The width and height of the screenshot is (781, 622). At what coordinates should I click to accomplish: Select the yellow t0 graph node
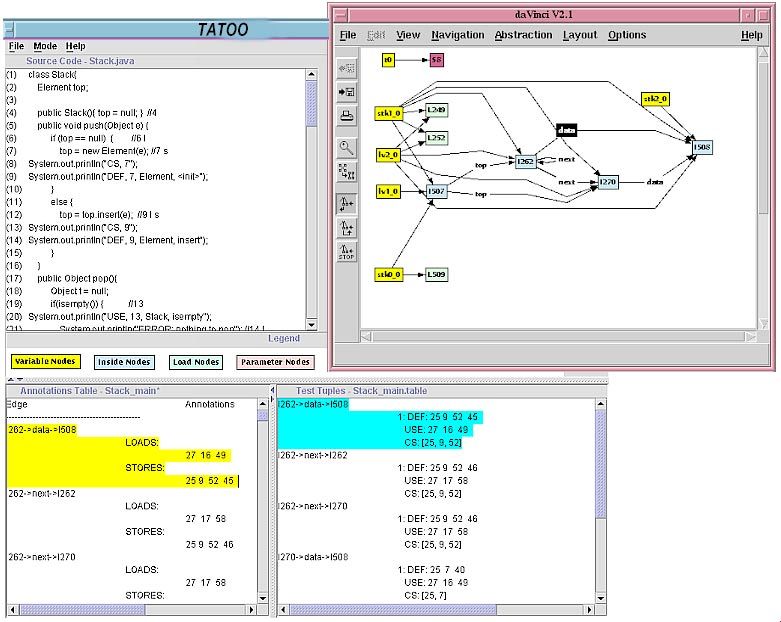tap(388, 60)
